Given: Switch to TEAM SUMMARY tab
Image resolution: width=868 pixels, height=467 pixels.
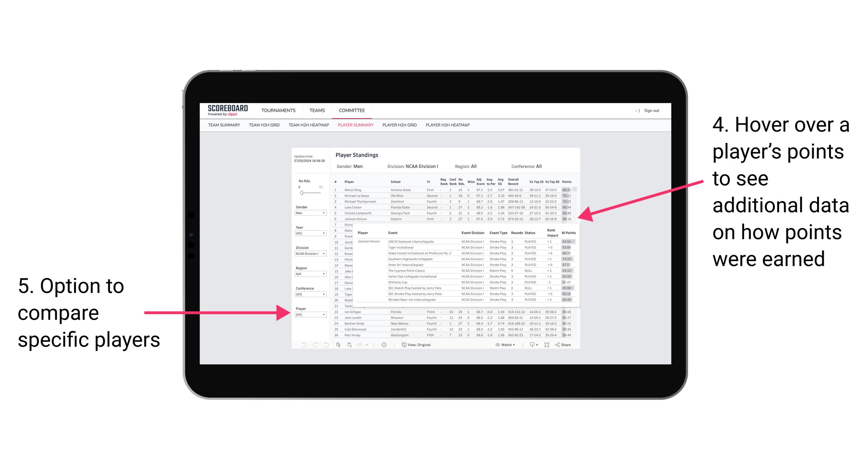Looking at the screenshot, I should [x=226, y=127].
